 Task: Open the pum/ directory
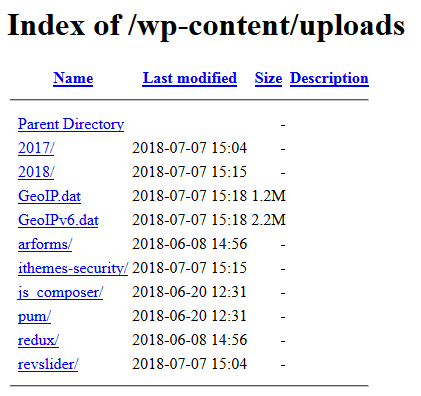(x=34, y=316)
